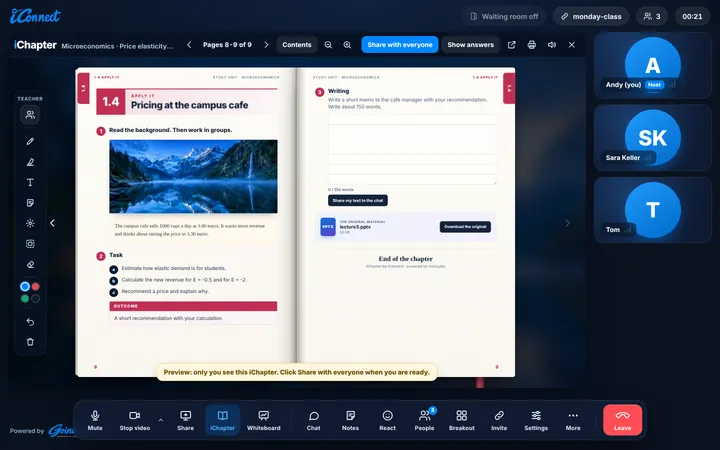Image resolution: width=720 pixels, height=450 pixels.
Task: Pick the green pen color
Action: pos(25,298)
